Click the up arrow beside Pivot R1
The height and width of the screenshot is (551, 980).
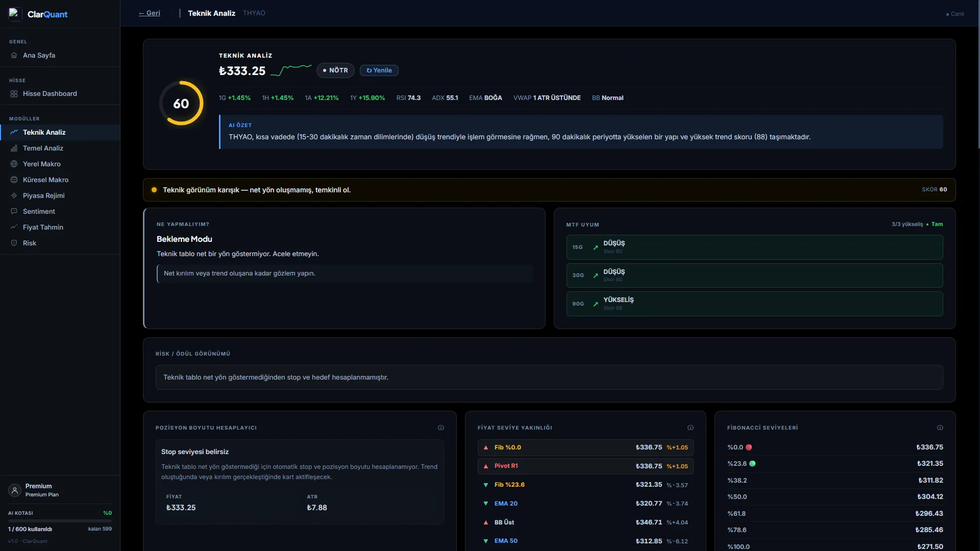pos(486,466)
